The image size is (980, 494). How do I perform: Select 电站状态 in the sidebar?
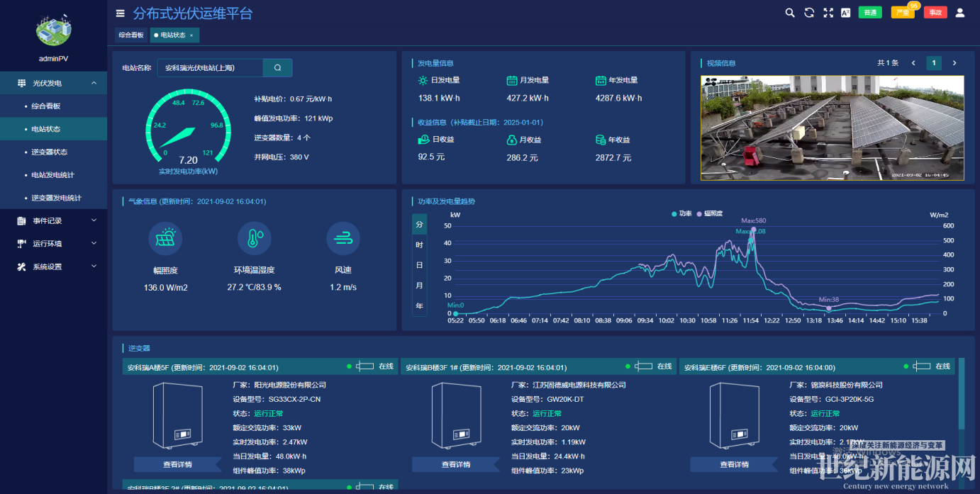click(x=53, y=129)
